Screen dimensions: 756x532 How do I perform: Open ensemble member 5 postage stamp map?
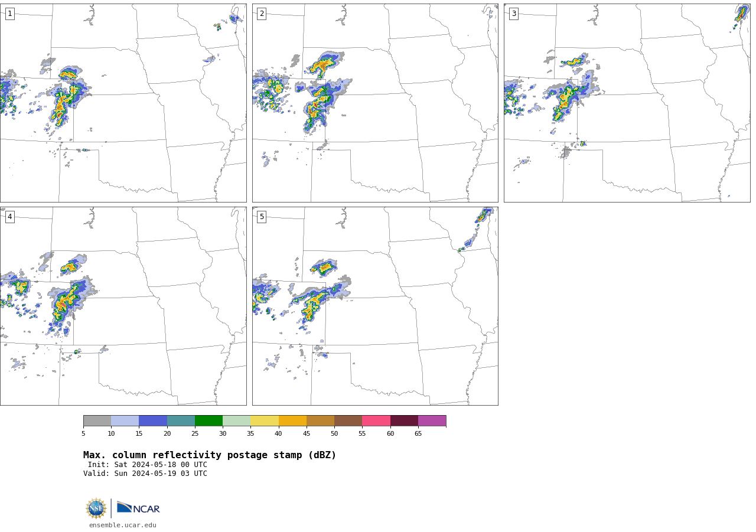point(375,306)
